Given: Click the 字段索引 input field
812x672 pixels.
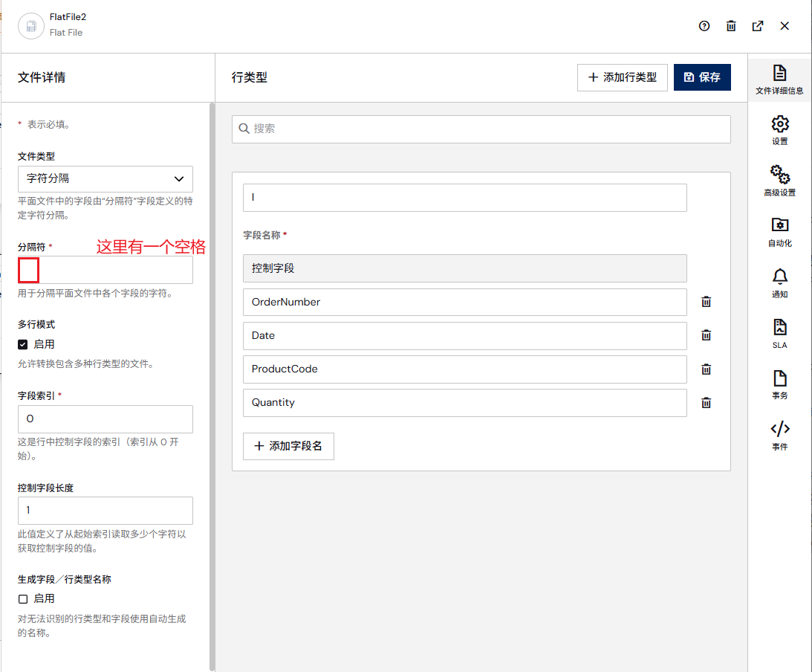Looking at the screenshot, I should click(105, 419).
